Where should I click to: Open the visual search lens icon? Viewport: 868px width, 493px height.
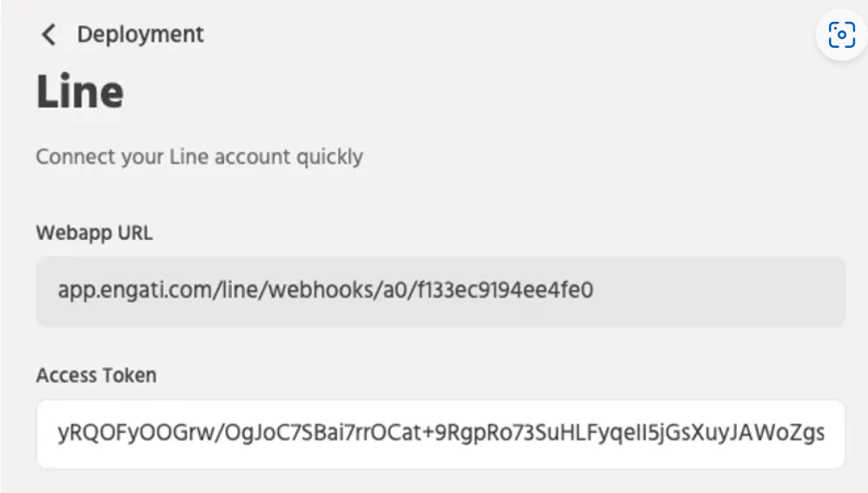pyautogui.click(x=842, y=35)
